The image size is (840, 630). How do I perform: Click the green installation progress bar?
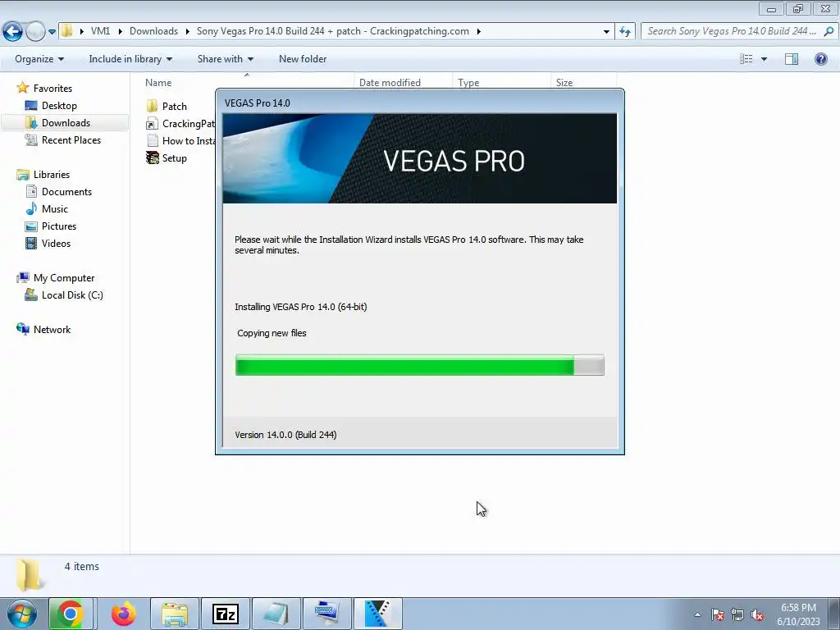(419, 365)
